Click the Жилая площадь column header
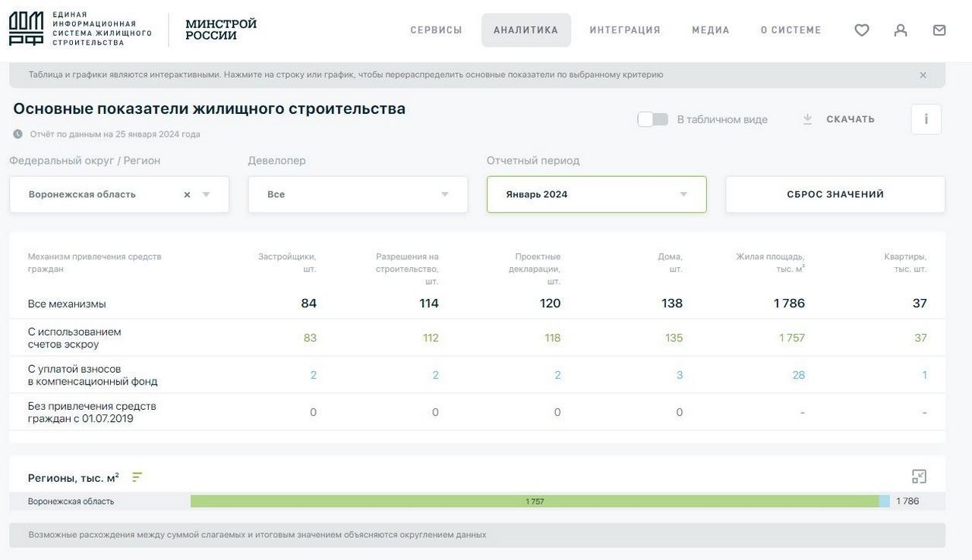 [x=770, y=263]
